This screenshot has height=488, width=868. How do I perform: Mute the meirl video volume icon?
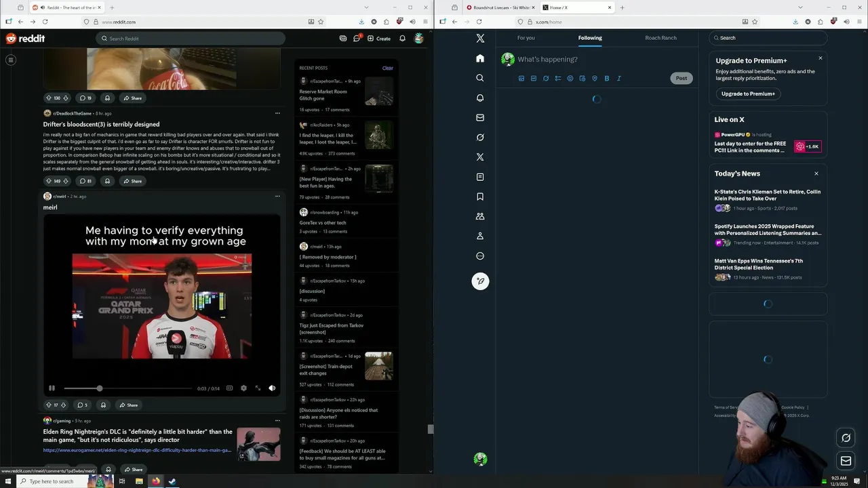(x=272, y=388)
